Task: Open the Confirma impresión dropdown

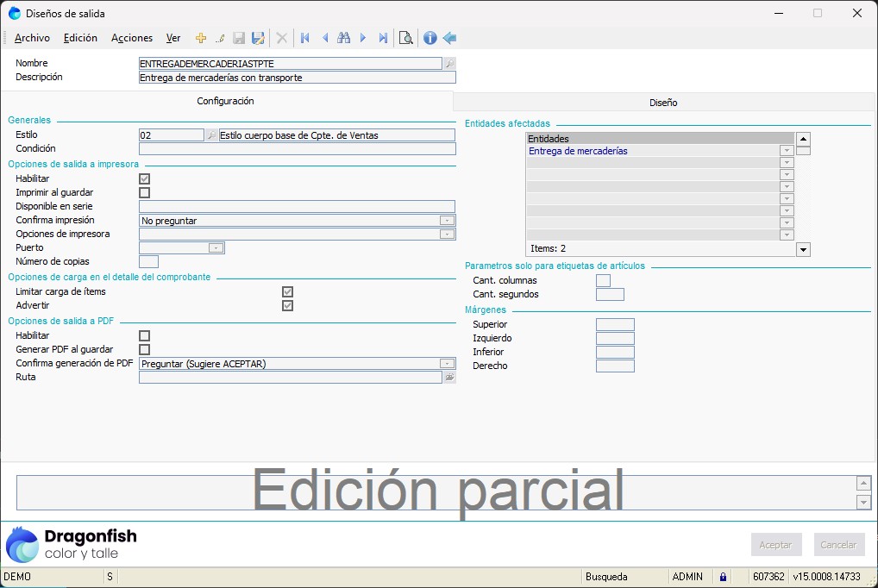Action: (447, 221)
